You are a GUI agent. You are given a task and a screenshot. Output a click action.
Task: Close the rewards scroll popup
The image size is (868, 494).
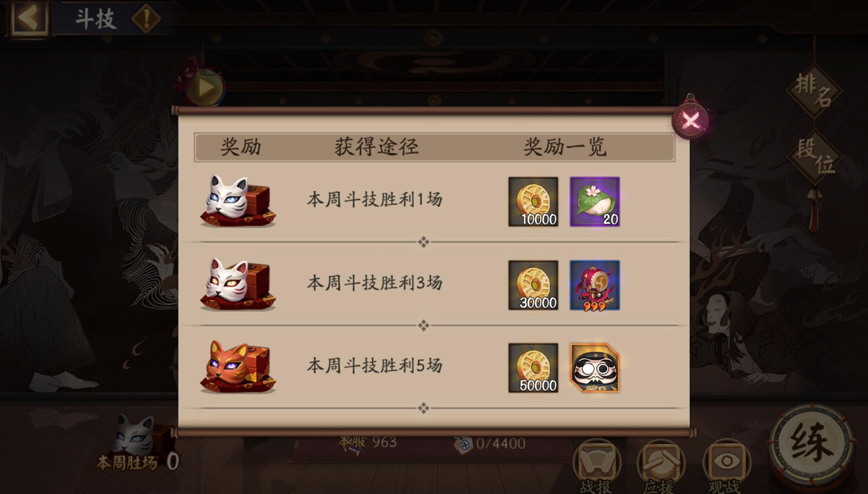coord(690,120)
